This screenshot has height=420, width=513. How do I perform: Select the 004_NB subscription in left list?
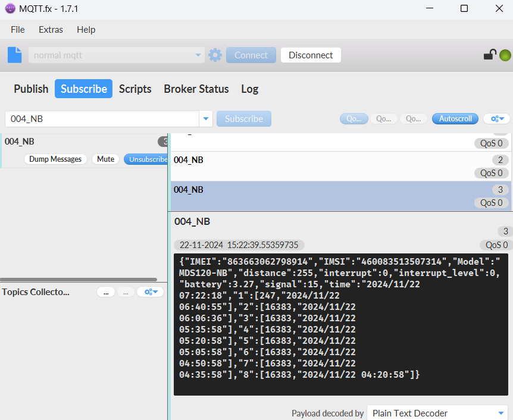84,151
